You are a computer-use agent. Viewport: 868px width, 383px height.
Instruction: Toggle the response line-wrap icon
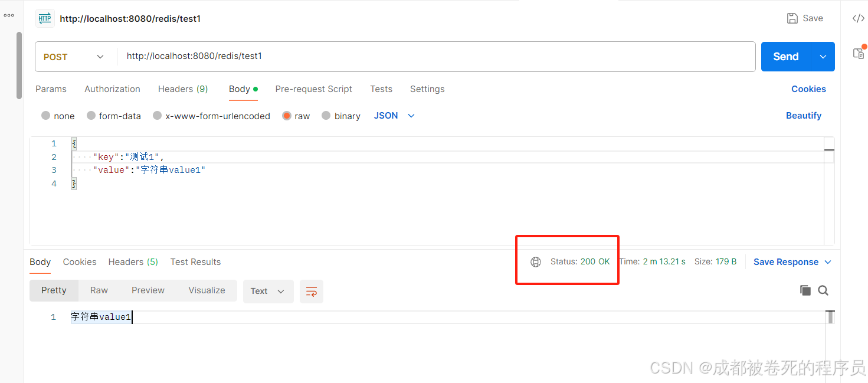point(312,292)
